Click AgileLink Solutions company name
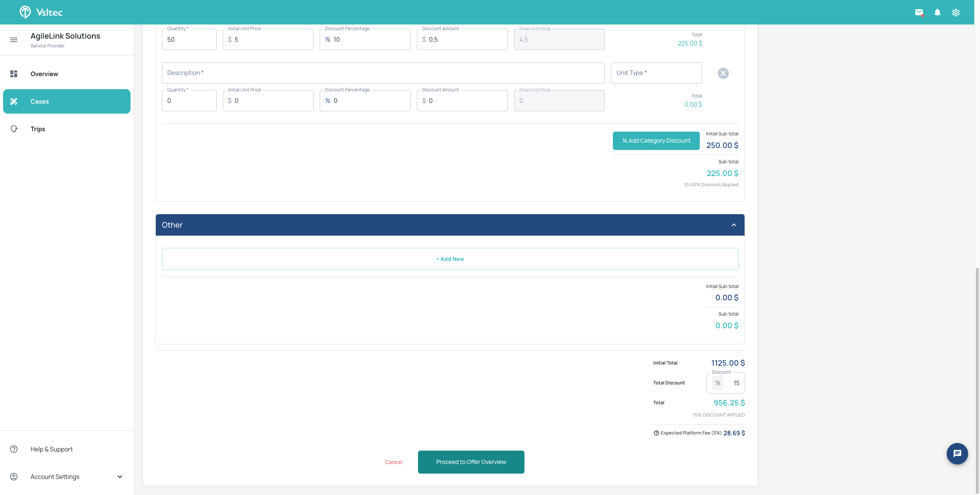Viewport: 980px width, 495px height. coord(65,36)
